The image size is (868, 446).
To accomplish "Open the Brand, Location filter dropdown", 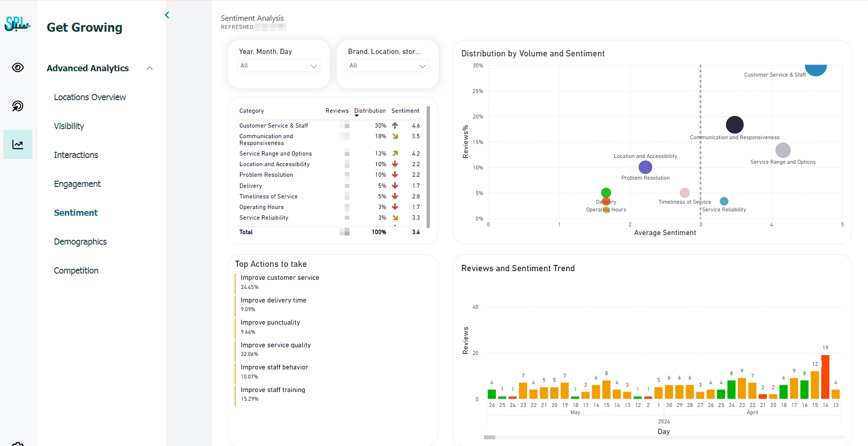I will pos(388,66).
